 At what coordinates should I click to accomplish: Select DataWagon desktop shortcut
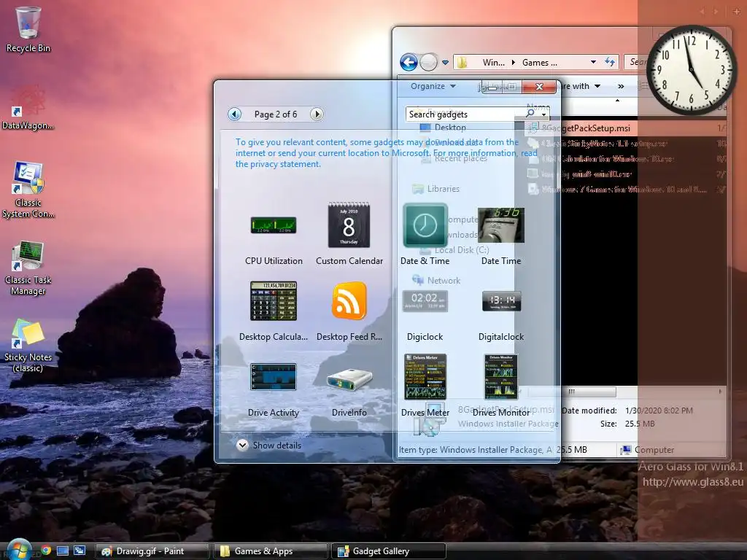coord(28,108)
